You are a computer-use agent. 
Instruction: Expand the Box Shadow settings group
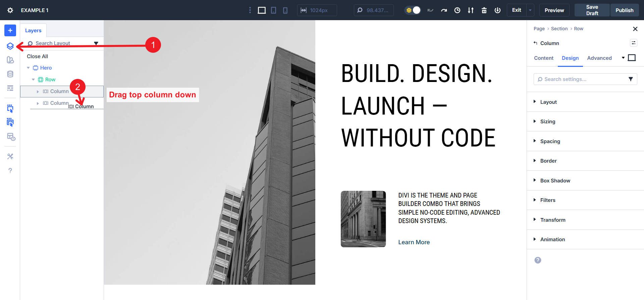pos(555,181)
